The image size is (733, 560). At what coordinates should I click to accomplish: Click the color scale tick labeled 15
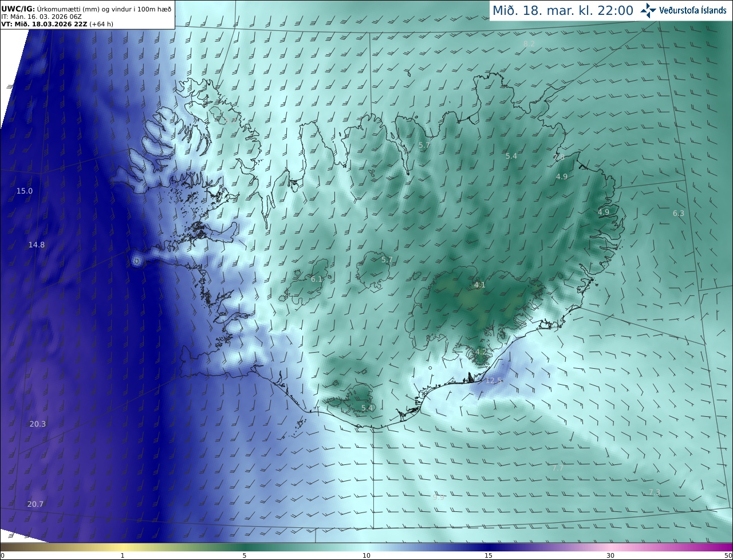[x=488, y=555]
